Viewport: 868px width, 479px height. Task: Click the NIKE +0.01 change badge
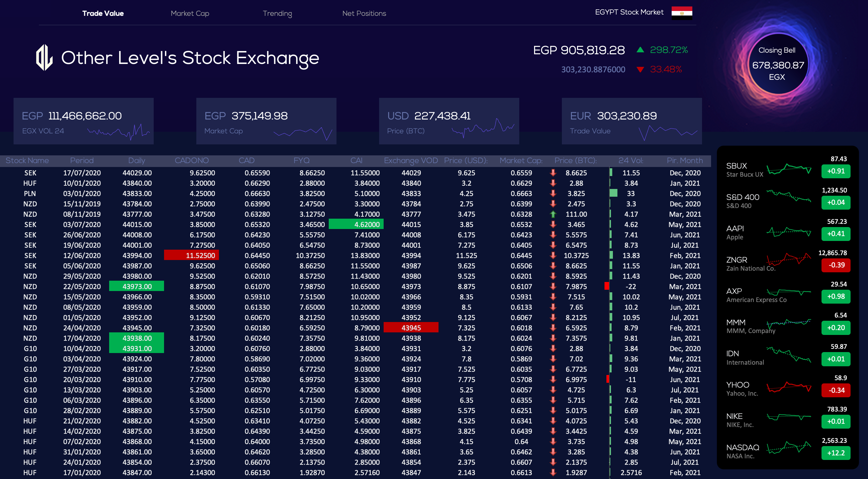(836, 422)
